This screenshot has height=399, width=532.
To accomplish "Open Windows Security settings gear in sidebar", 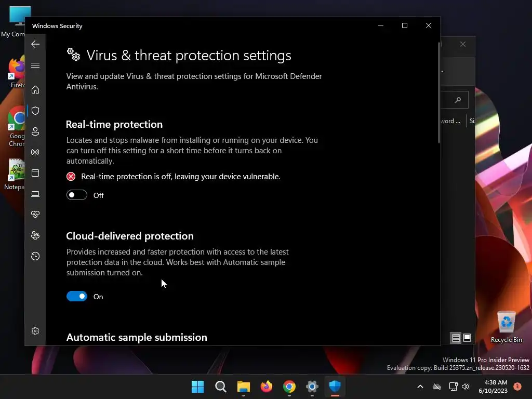I will click(x=35, y=331).
